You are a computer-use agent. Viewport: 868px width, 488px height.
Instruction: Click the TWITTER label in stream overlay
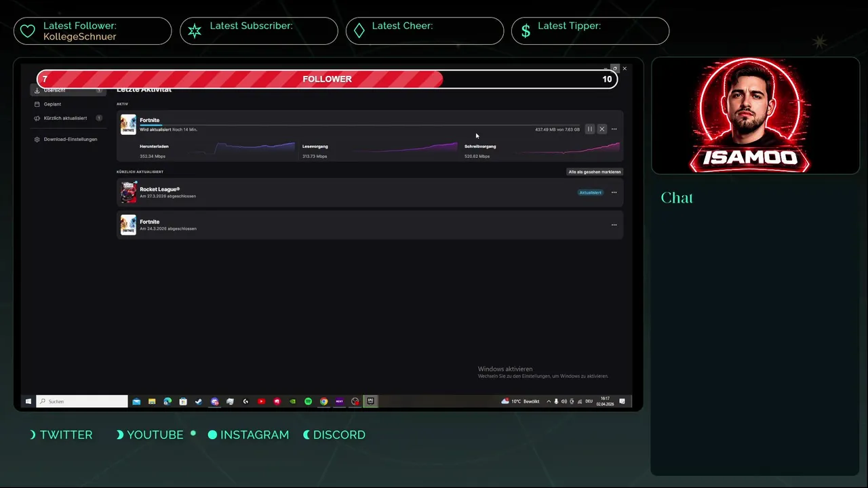tap(66, 434)
